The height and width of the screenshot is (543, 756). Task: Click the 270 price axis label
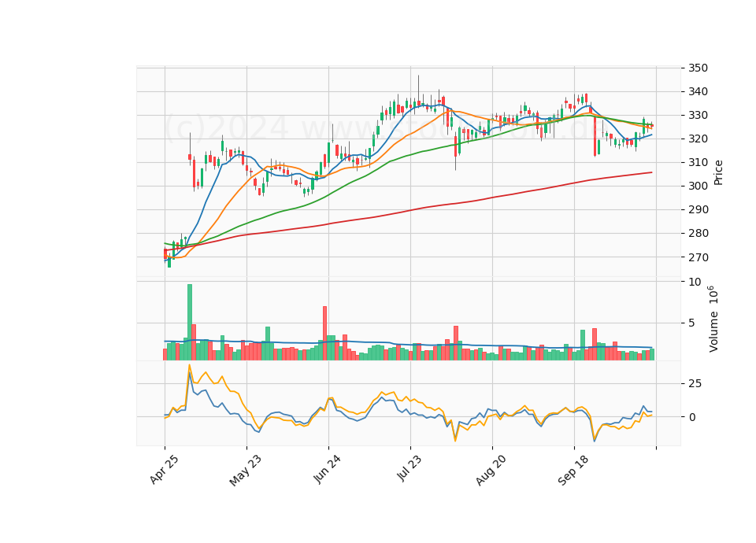coord(698,257)
